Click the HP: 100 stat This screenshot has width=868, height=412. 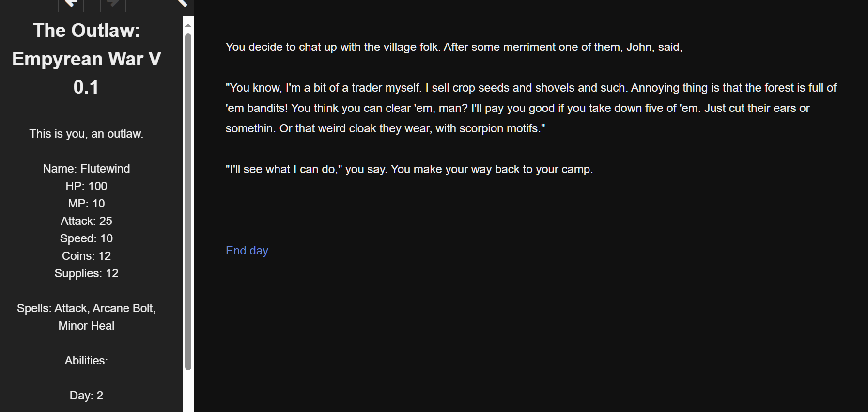86,186
